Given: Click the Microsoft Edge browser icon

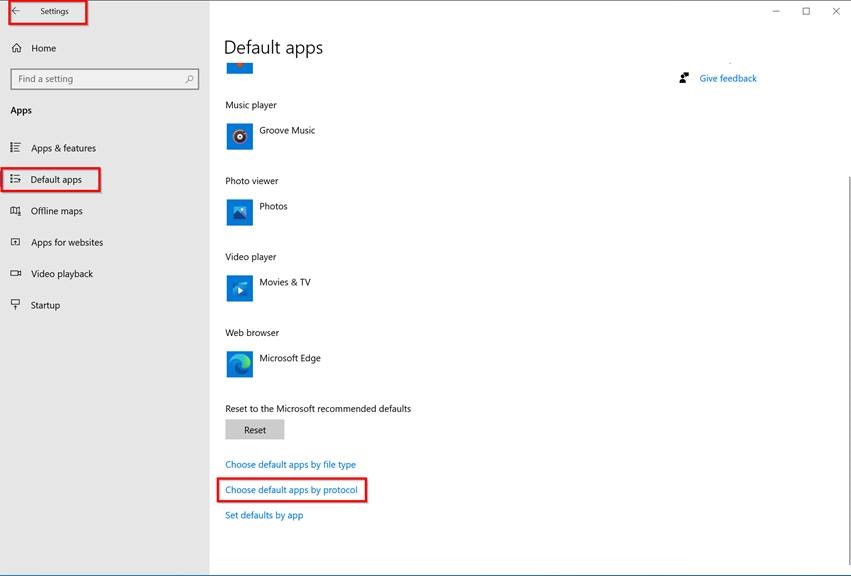Looking at the screenshot, I should tap(239, 364).
